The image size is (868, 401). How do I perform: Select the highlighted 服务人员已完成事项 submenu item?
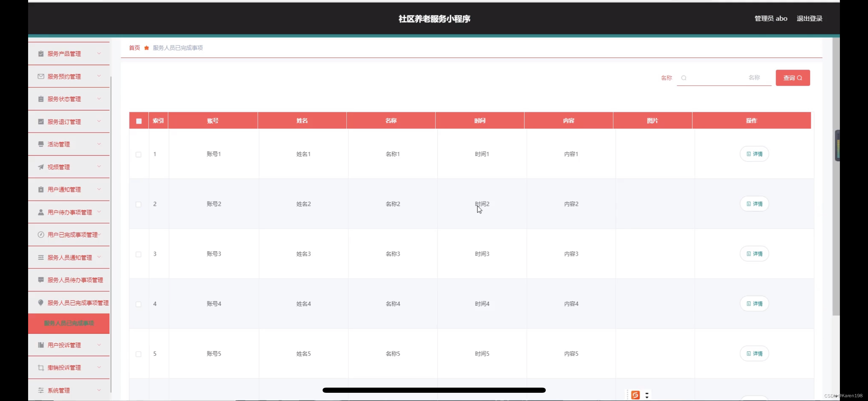(69, 323)
